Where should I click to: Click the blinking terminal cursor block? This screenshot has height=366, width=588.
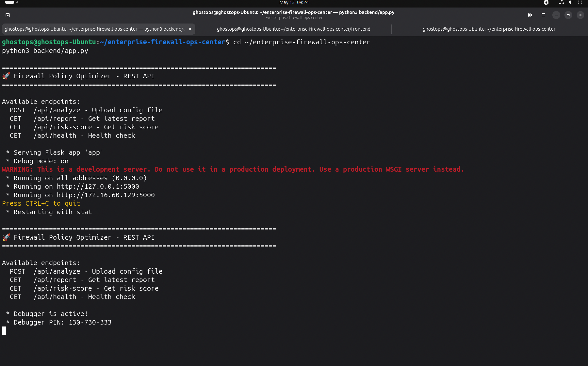[x=4, y=331]
